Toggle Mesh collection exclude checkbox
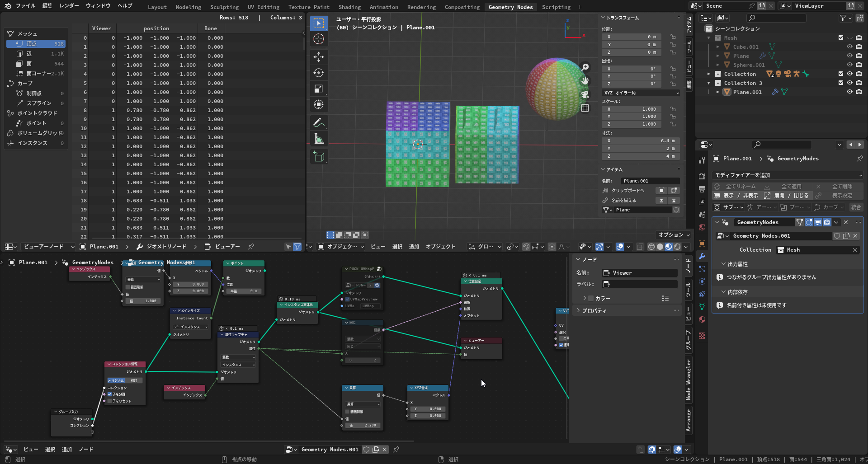 [841, 38]
